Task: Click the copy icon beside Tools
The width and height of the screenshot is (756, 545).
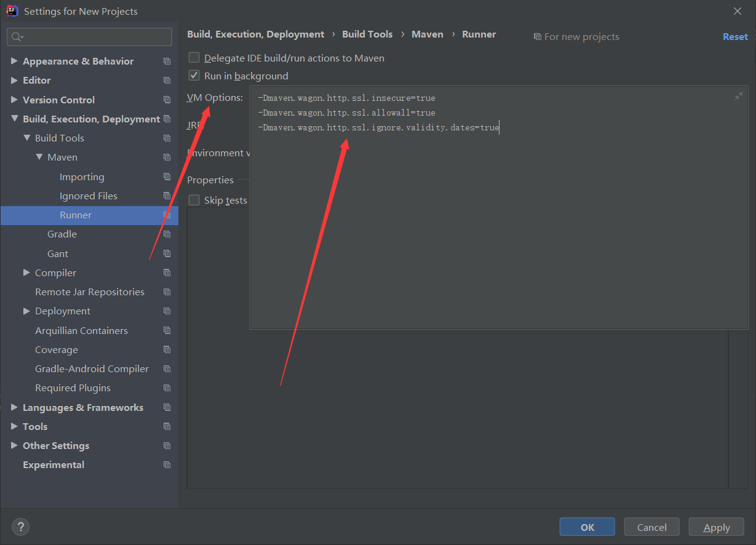Action: 167,426
